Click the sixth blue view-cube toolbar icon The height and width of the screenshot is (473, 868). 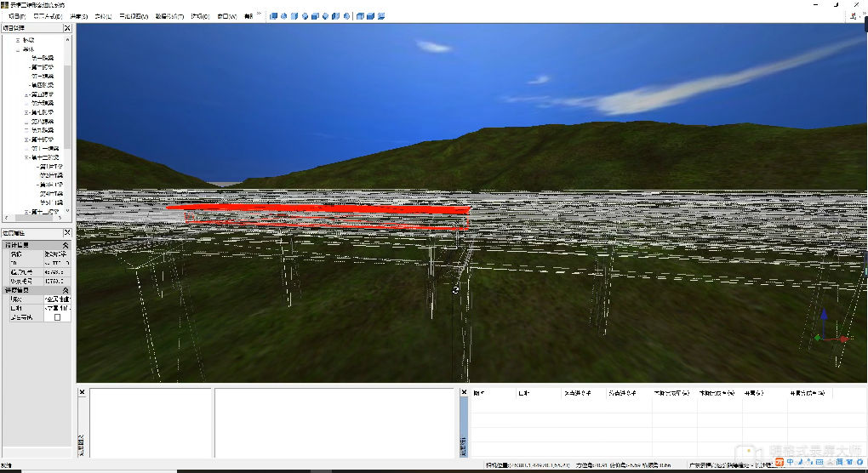[x=325, y=16]
